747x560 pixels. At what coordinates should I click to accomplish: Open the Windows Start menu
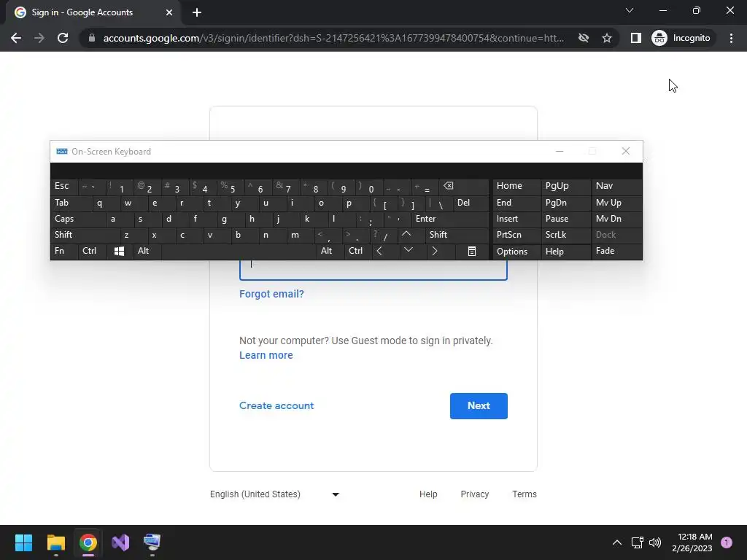point(23,542)
